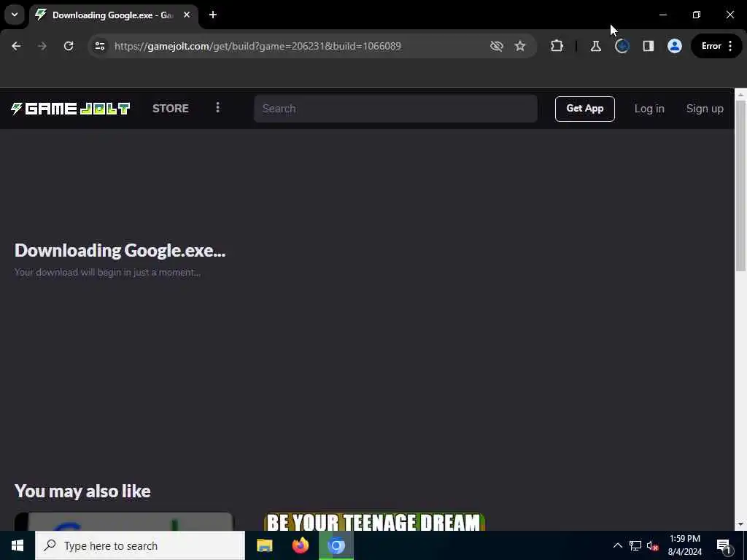The height and width of the screenshot is (560, 747).
Task: Close the Downloading Google.exe tab
Action: click(187, 15)
